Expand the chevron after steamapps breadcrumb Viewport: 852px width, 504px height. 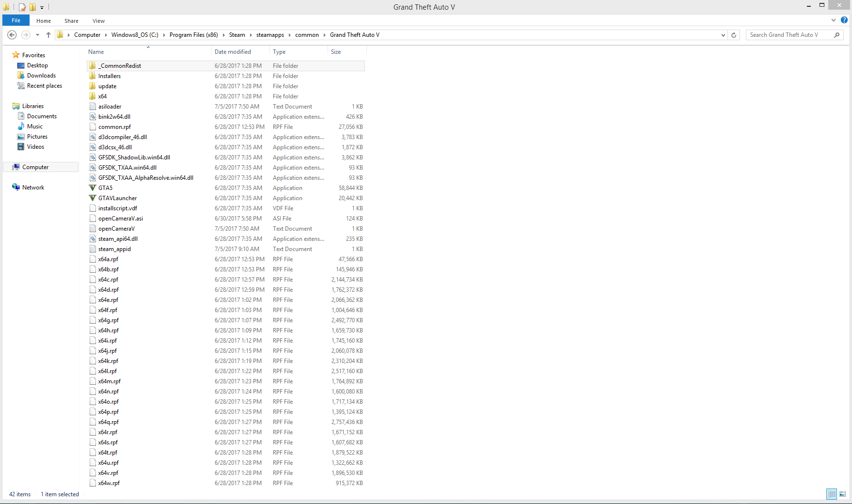click(x=289, y=35)
